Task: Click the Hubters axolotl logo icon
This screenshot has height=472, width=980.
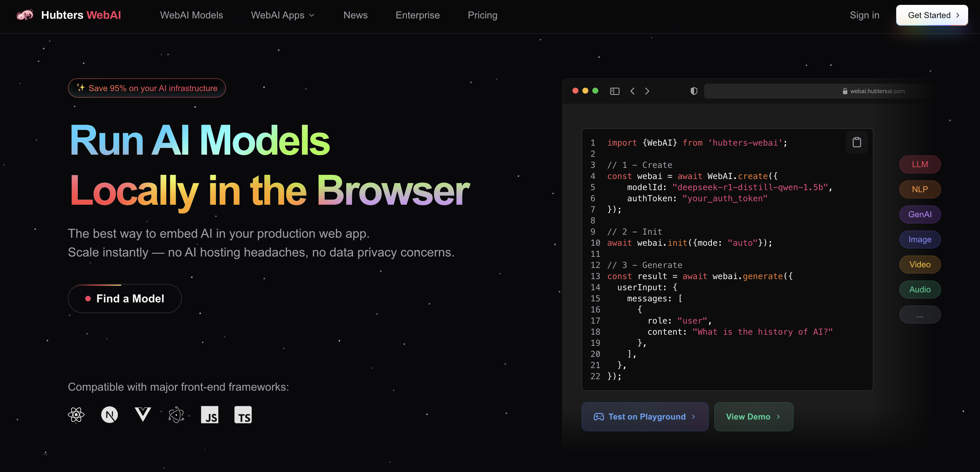Action: [25, 15]
